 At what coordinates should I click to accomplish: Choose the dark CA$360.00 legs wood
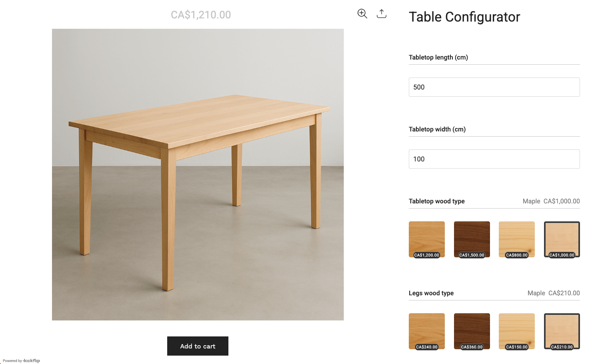coord(472,331)
